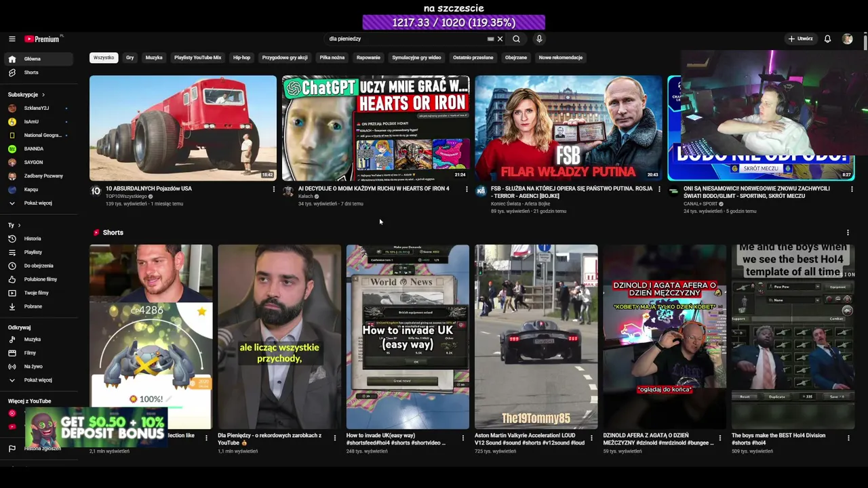Open options for Dla Pieniędzy short
This screenshot has width=868, height=488.
(x=335, y=438)
